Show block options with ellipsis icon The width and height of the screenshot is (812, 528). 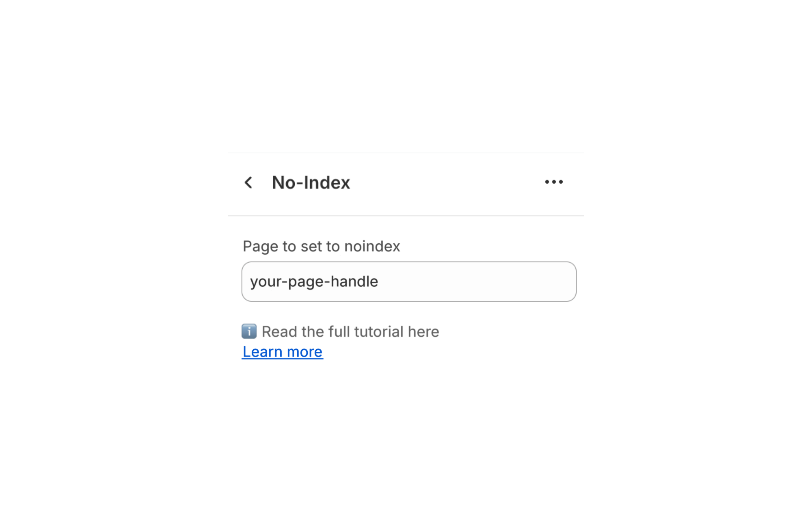coord(554,182)
